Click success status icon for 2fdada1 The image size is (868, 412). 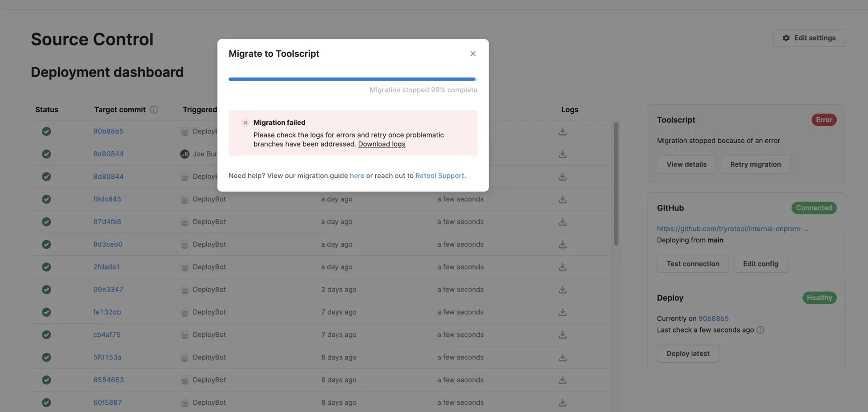pyautogui.click(x=46, y=267)
